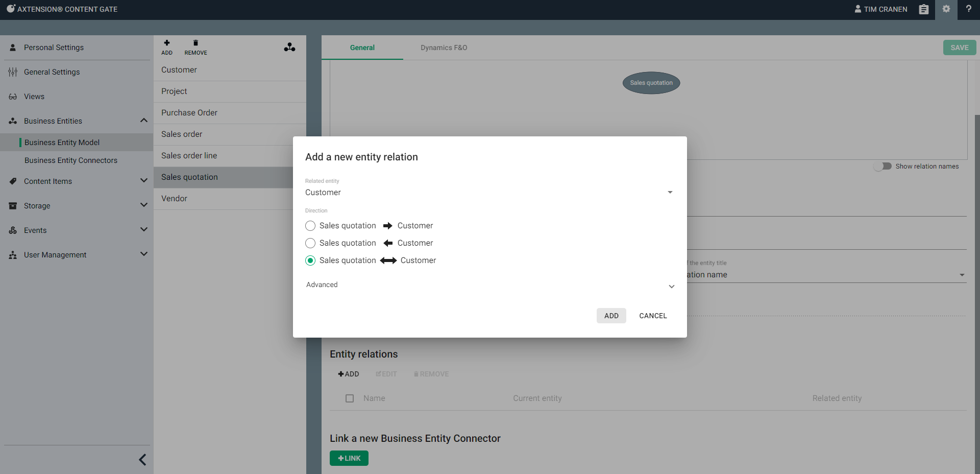Open the help question mark icon
980x474 pixels.
pyautogui.click(x=968, y=9)
